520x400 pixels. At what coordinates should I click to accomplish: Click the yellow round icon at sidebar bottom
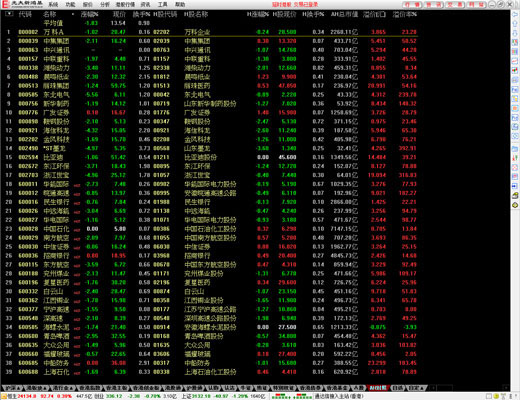(515, 205)
